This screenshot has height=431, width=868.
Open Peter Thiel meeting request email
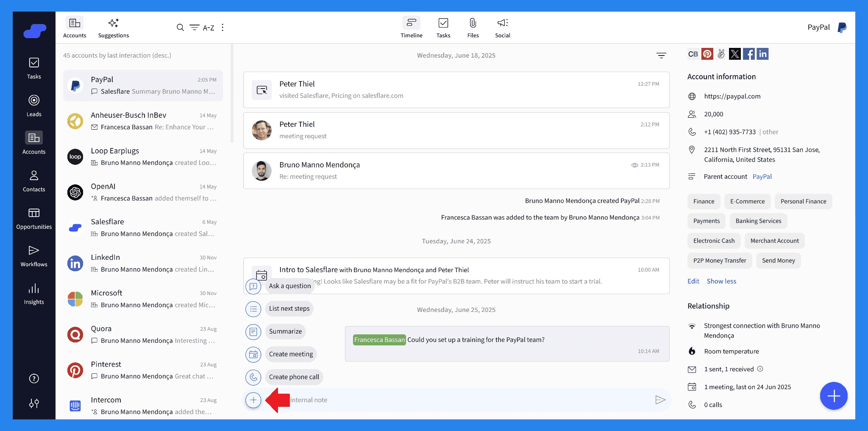(456, 131)
